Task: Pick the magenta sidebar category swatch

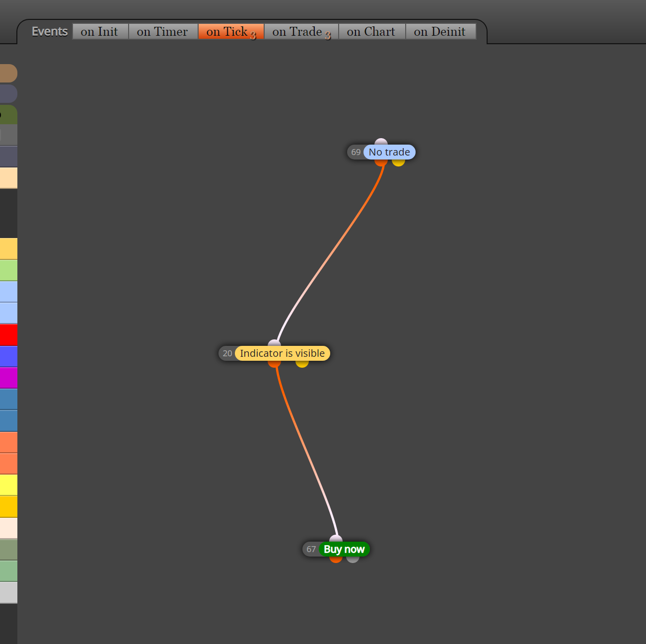Action: (8, 378)
